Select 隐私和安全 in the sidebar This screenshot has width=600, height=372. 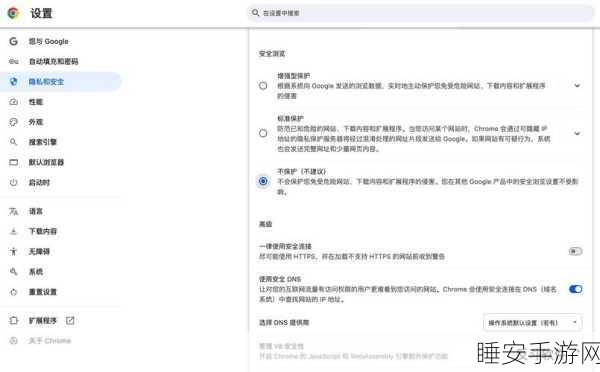point(60,82)
